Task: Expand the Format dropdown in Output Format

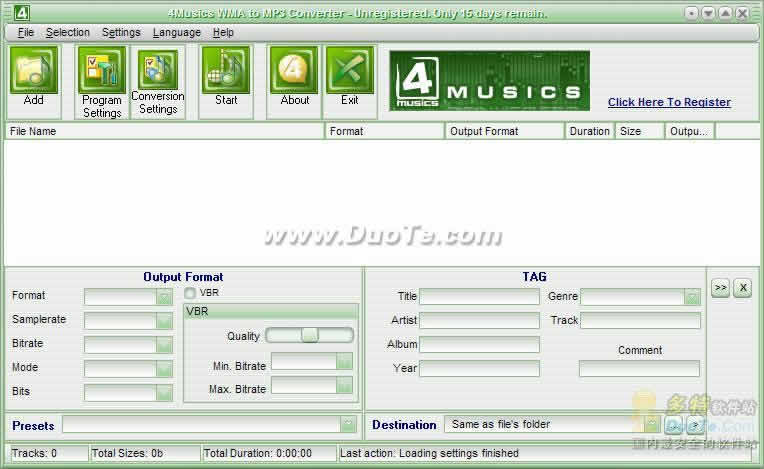Action: (x=164, y=296)
